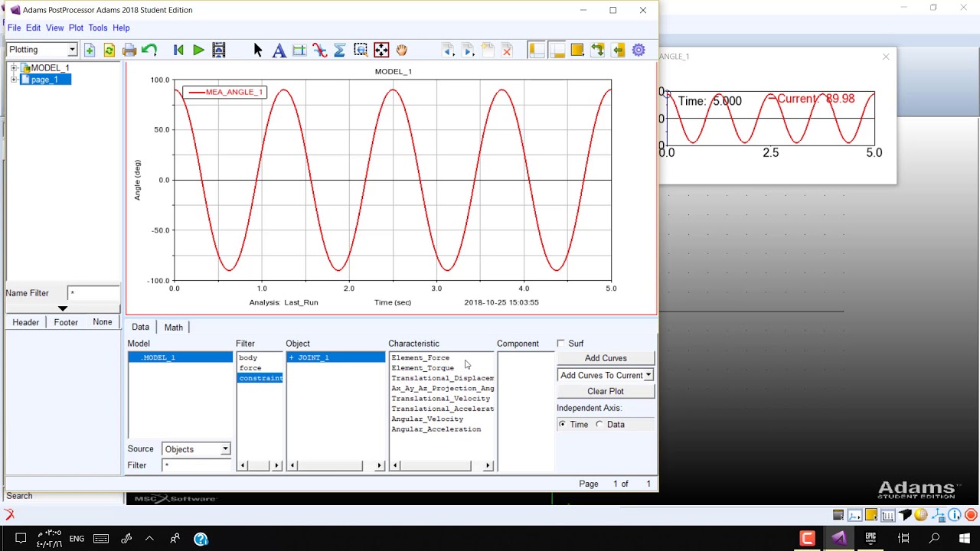This screenshot has height=551, width=980.
Task: Open the yellow page layout icon
Action: (x=577, y=50)
